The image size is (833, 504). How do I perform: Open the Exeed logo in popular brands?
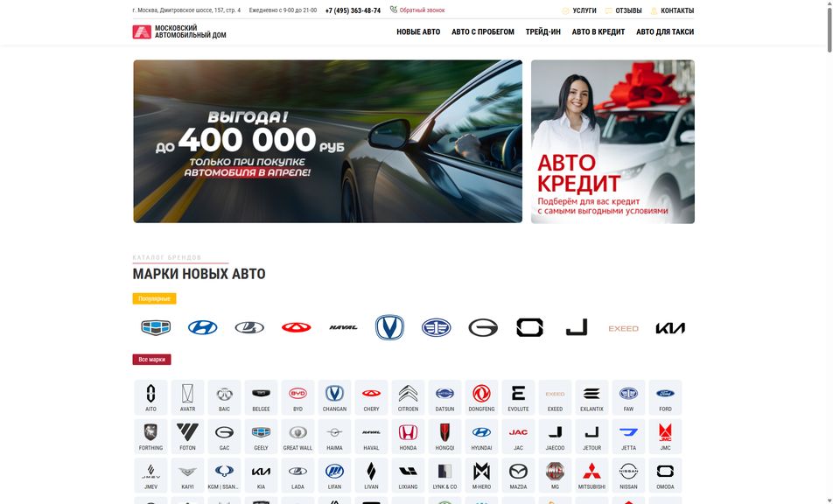pos(623,329)
